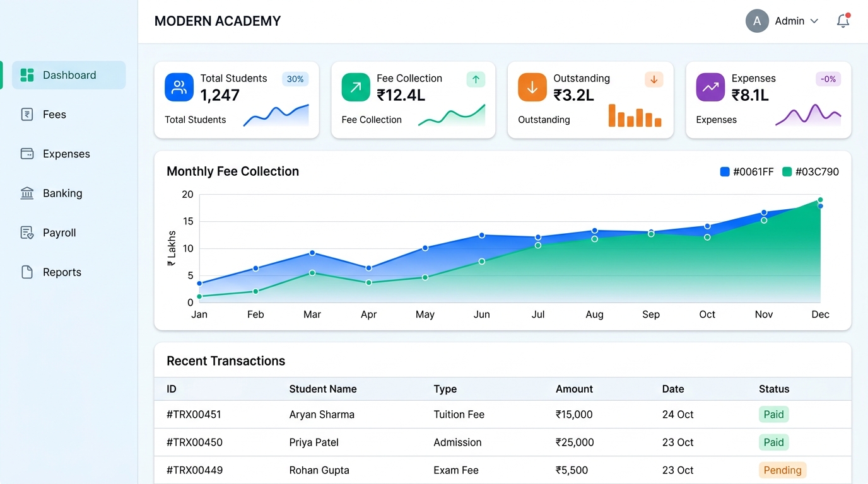Image resolution: width=868 pixels, height=484 pixels.
Task: Click the Expenses wallet icon in sidebar
Action: pos(27,154)
